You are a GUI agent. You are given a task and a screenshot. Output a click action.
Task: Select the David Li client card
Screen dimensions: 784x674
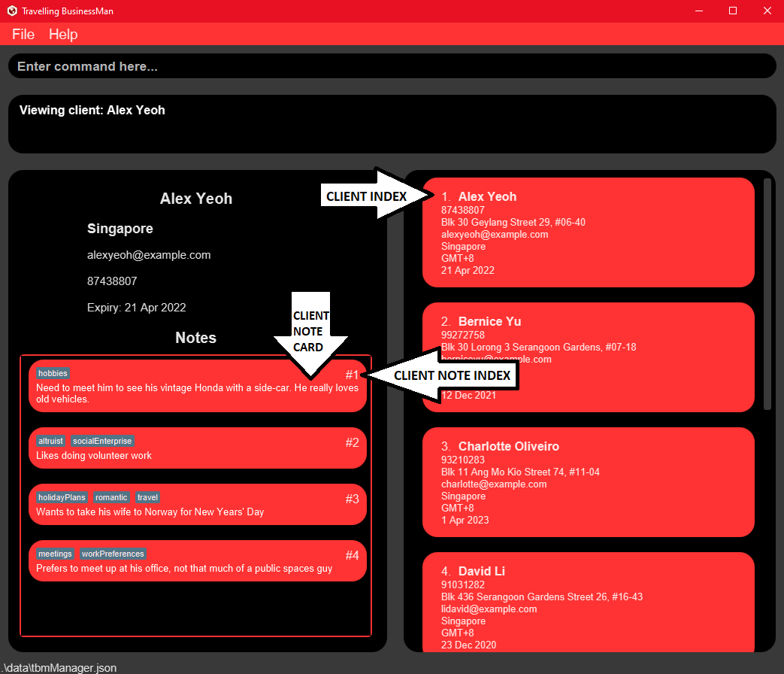point(588,602)
